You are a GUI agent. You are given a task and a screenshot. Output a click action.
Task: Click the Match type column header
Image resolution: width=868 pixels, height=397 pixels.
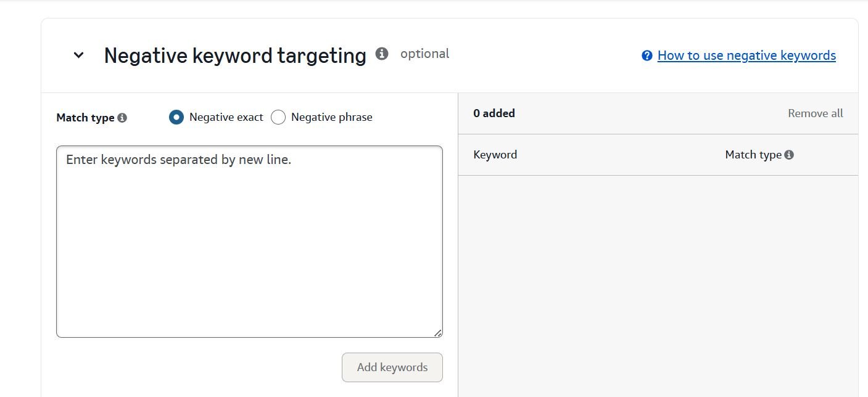[x=753, y=155]
